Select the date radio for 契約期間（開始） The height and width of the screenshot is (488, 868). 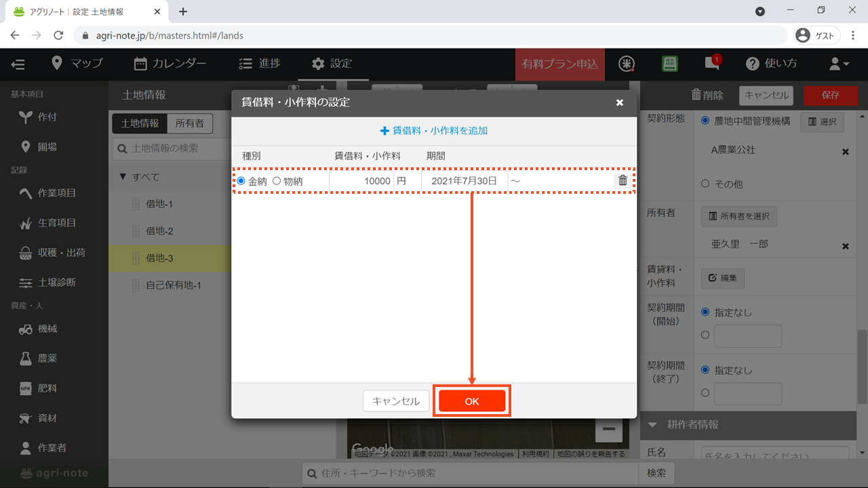click(705, 335)
